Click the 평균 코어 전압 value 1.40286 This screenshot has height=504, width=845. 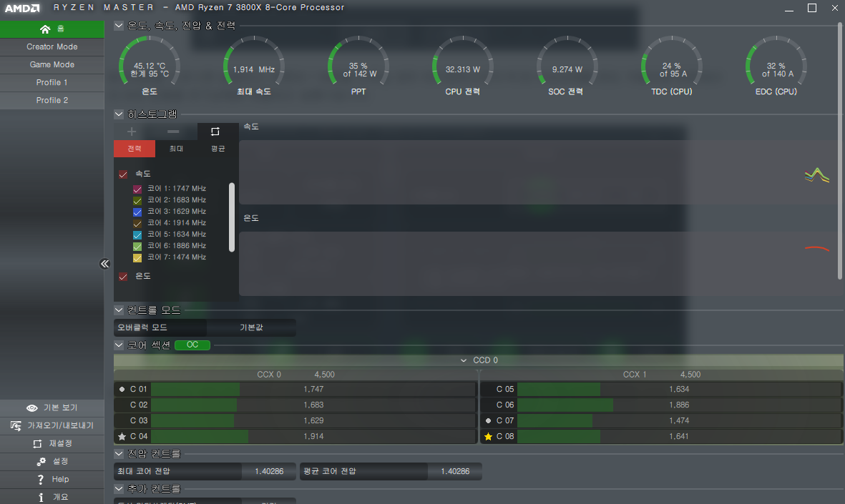click(455, 471)
